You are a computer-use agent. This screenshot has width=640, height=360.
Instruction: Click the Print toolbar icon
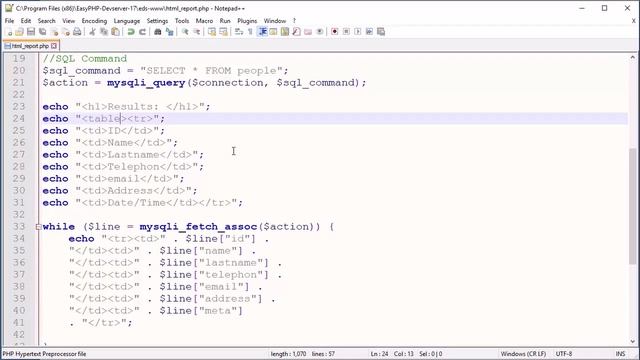tap(77, 32)
